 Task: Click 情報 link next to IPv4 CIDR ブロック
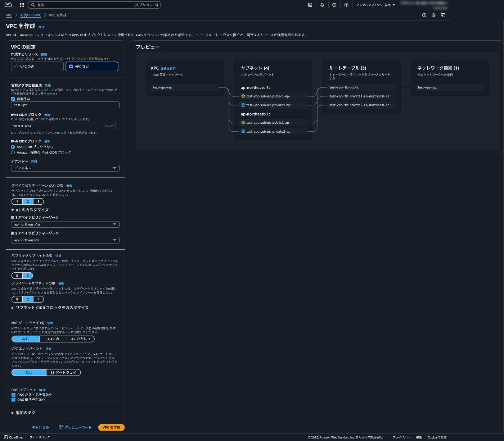(x=47, y=115)
